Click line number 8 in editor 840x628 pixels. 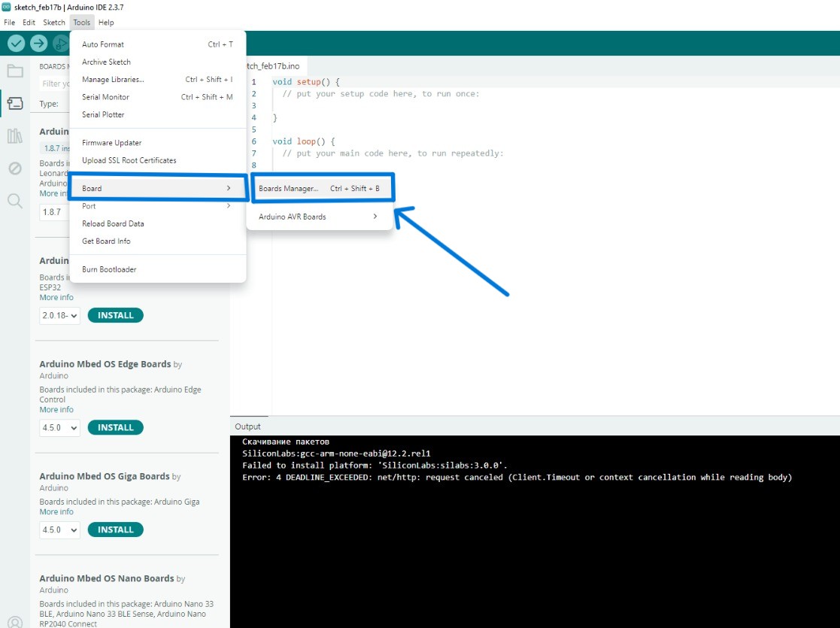pos(254,165)
